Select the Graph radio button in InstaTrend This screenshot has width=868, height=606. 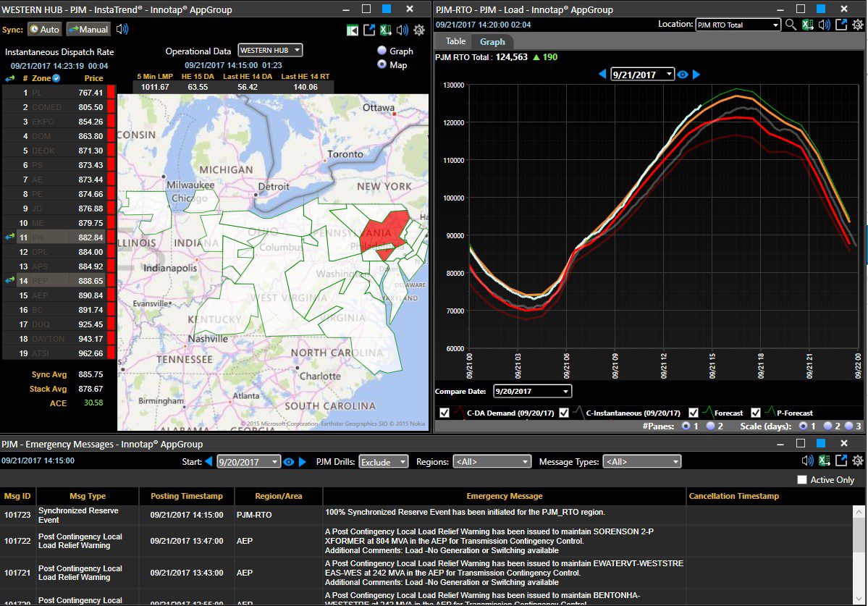pos(382,51)
